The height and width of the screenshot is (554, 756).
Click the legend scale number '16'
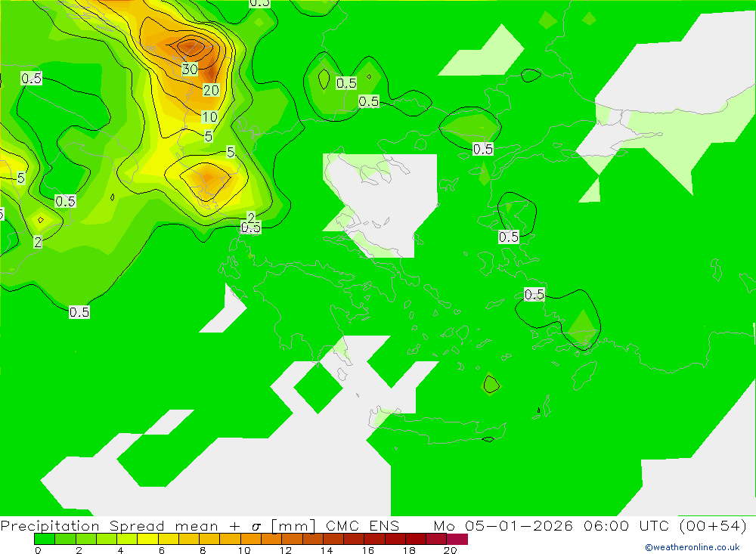368,550
